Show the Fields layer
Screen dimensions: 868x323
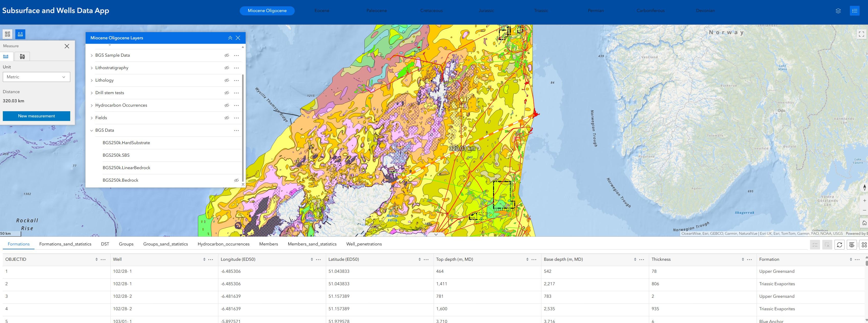click(227, 118)
